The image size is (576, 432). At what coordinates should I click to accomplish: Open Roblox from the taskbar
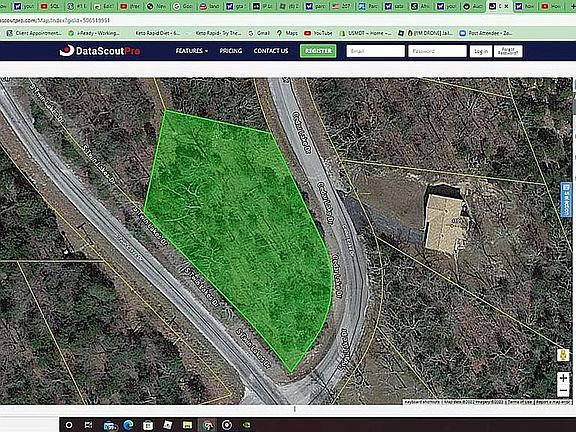click(x=168, y=425)
